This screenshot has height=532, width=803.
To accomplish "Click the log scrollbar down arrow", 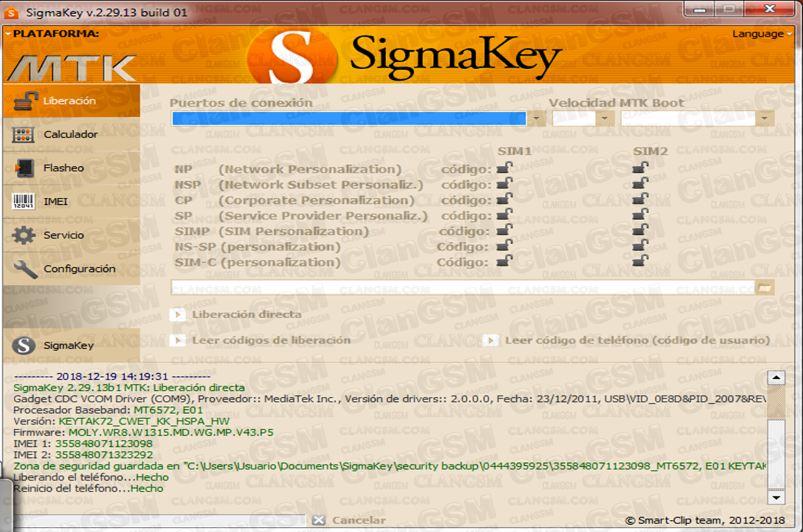I will point(776,498).
